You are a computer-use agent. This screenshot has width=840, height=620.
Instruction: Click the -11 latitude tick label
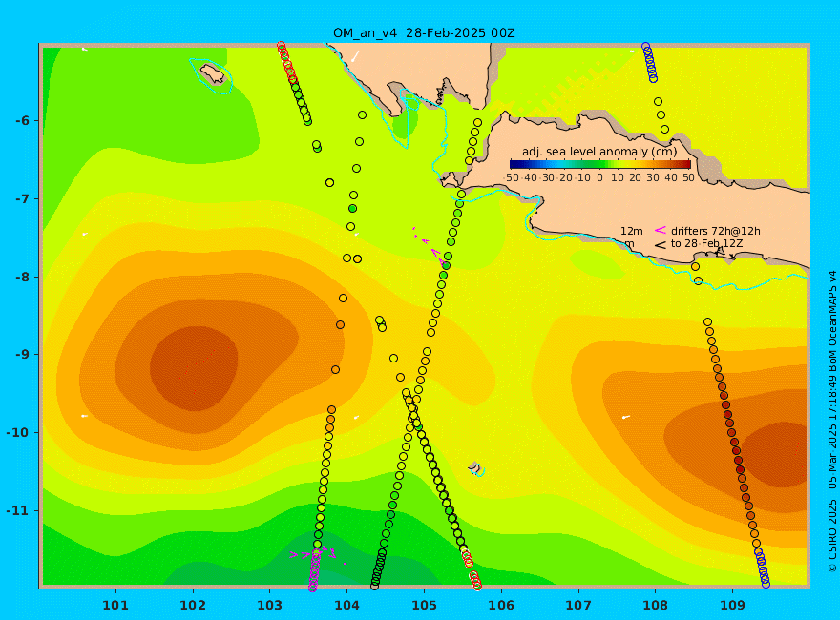19,510
